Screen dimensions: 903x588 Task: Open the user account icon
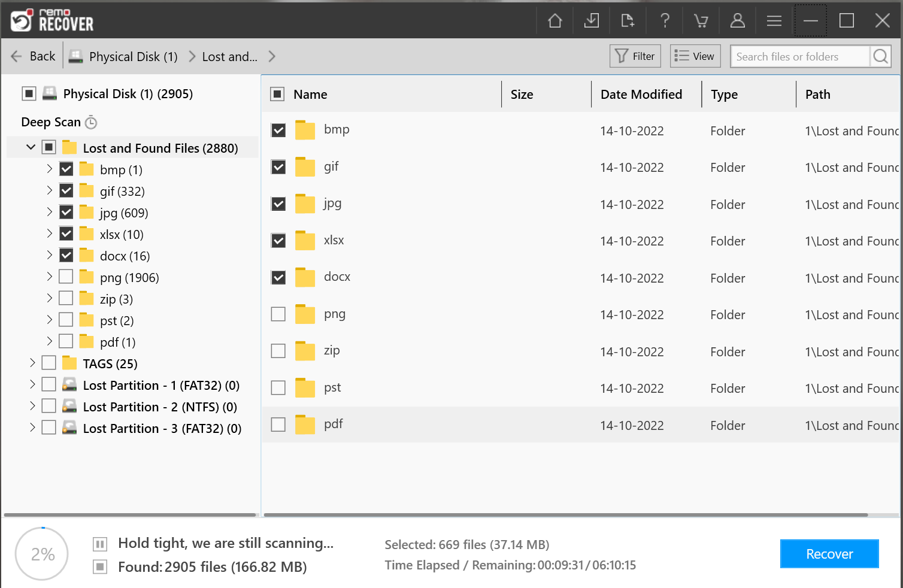coord(738,21)
